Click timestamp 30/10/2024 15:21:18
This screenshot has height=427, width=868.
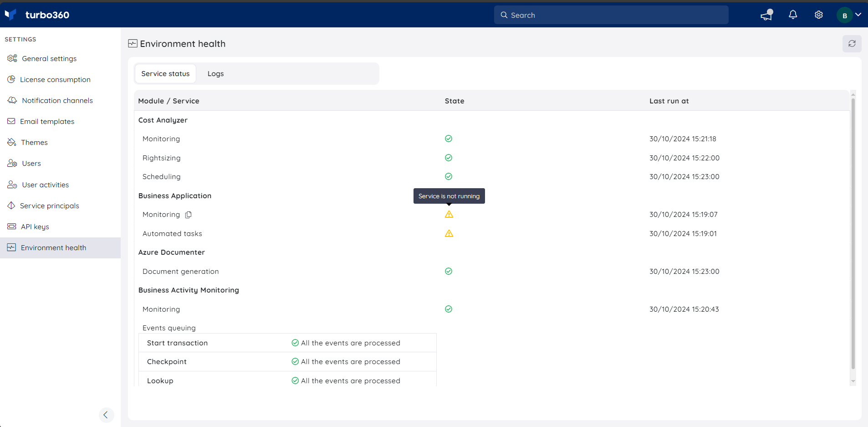683,139
